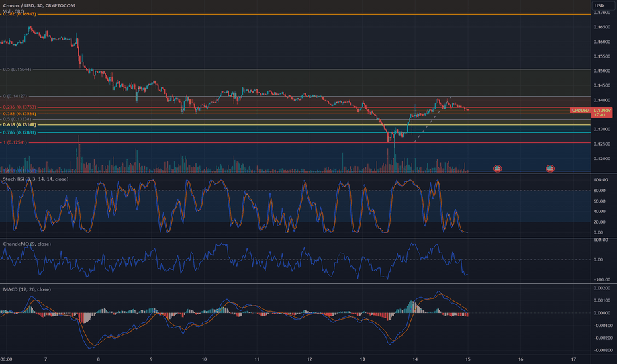Click the 0.14000 price scale value

click(602, 101)
